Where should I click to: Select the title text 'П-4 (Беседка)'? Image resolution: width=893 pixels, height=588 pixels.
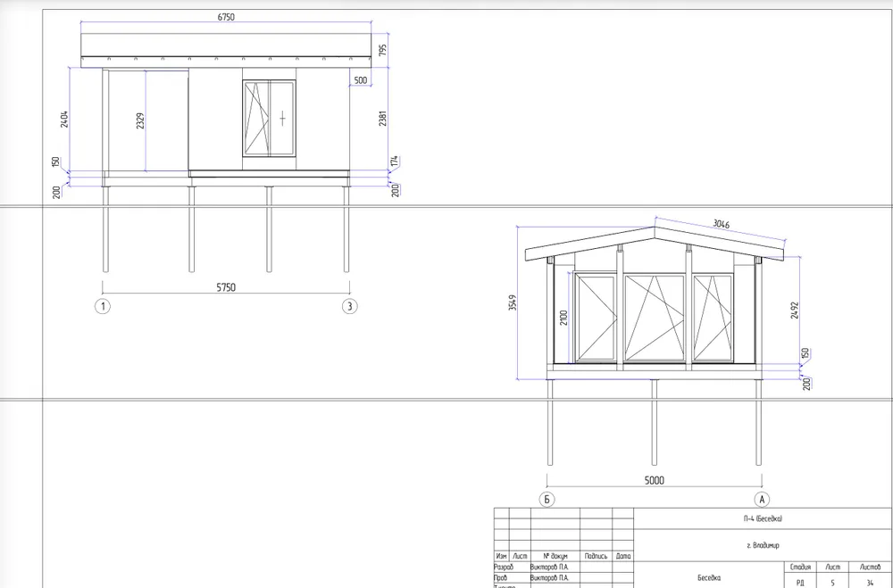pyautogui.click(x=763, y=518)
